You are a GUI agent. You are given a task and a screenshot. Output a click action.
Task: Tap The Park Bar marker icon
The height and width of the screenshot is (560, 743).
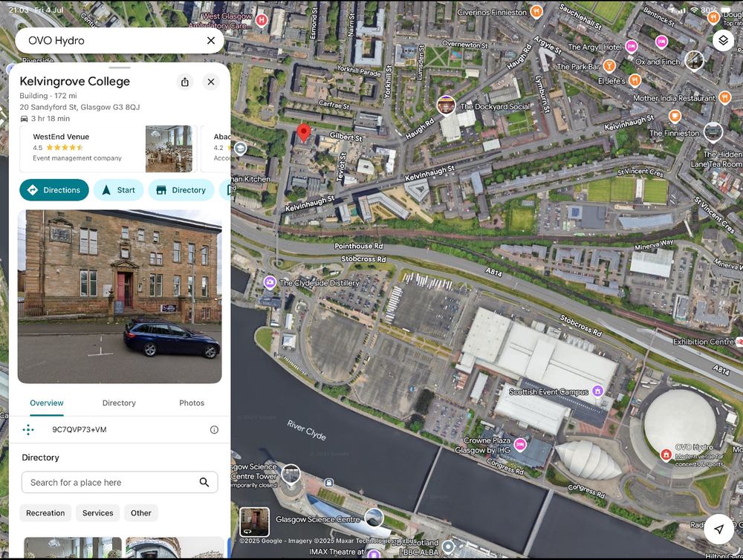pos(609,66)
